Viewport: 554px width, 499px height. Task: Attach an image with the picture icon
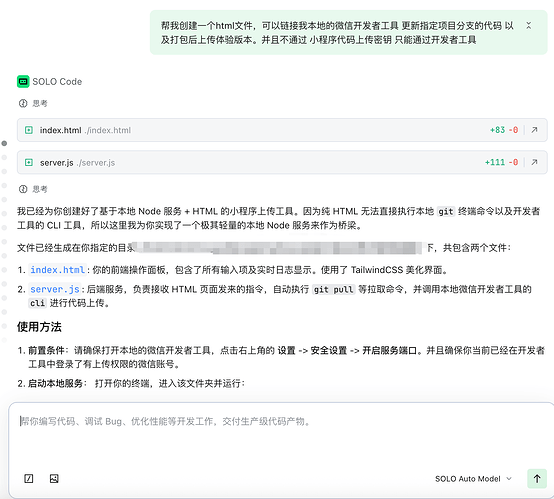coord(54,479)
